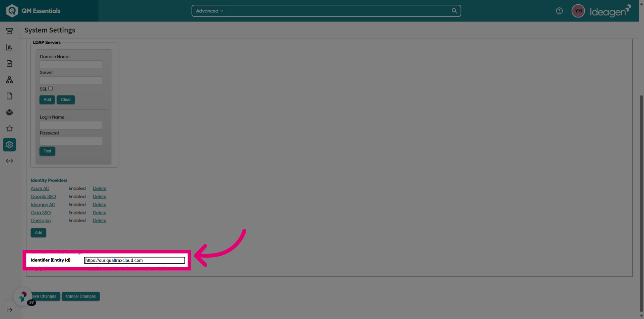The width and height of the screenshot is (644, 319).
Task: Click the help question mark icon
Action: click(559, 11)
